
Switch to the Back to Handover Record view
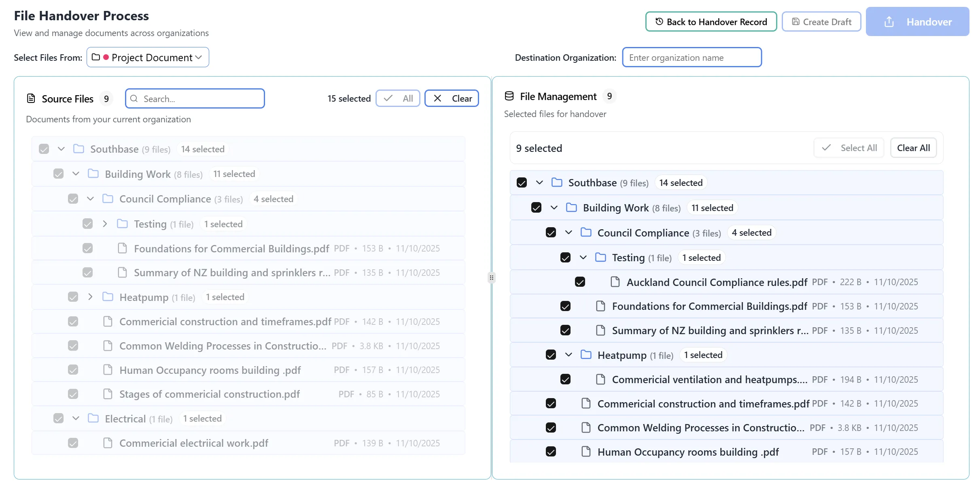[711, 21]
